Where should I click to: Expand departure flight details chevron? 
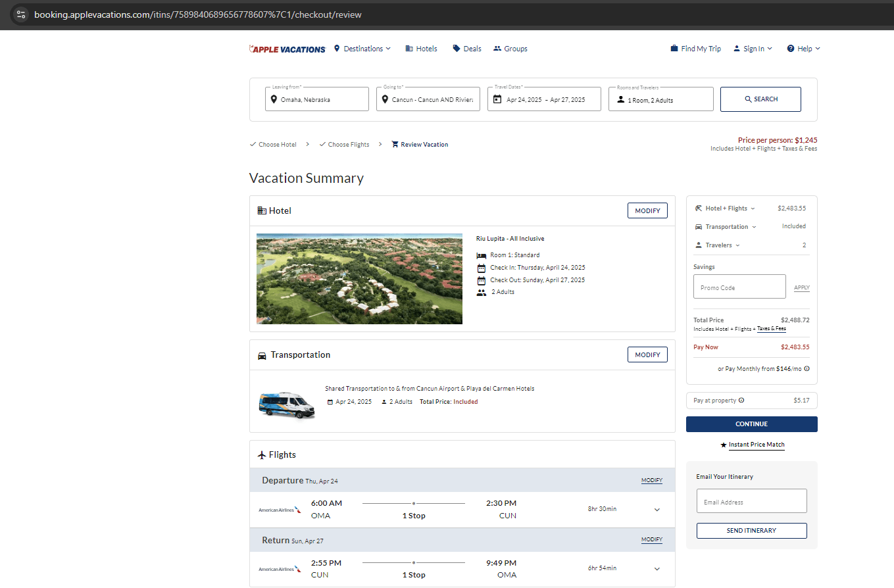(657, 510)
